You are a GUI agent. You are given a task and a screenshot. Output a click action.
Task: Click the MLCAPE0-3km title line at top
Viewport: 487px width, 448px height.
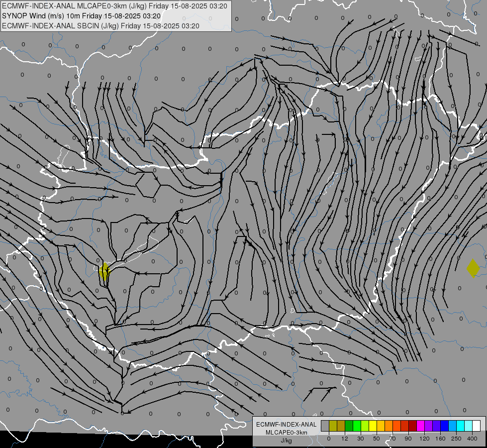(114, 6)
